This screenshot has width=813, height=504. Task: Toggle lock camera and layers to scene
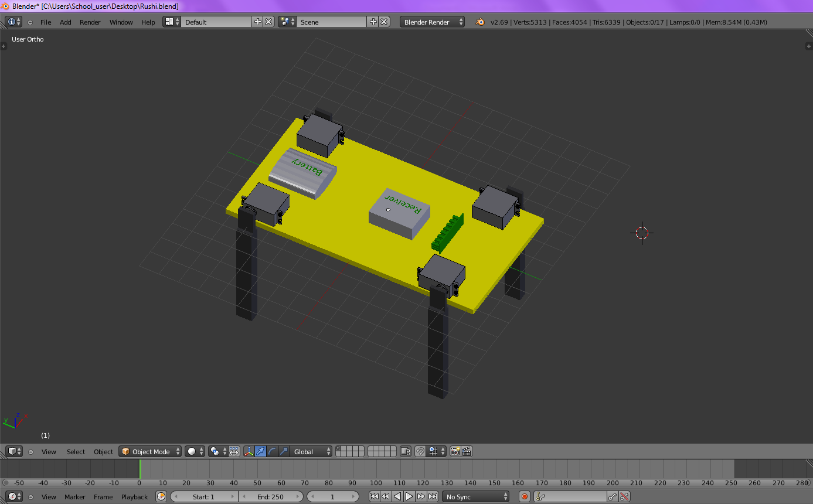pyautogui.click(x=406, y=451)
